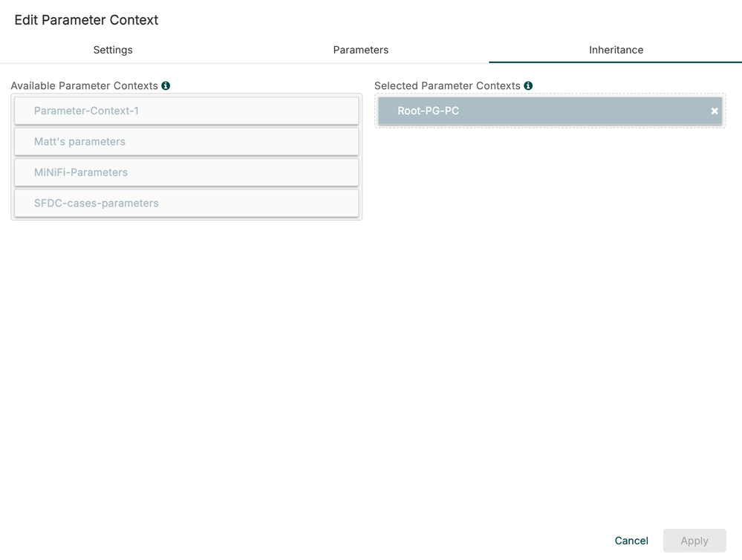The image size is (742, 560).
Task: Click info icon beside Selected Parameter Contexts
Action: [528, 86]
